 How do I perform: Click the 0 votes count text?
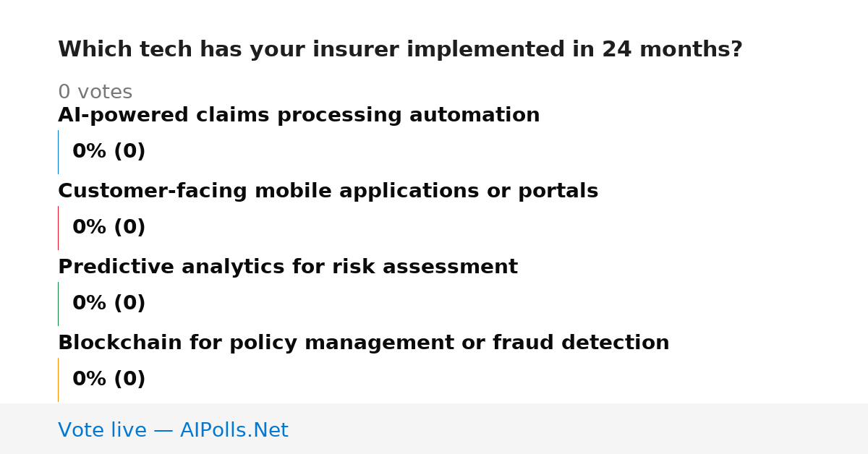pos(95,93)
